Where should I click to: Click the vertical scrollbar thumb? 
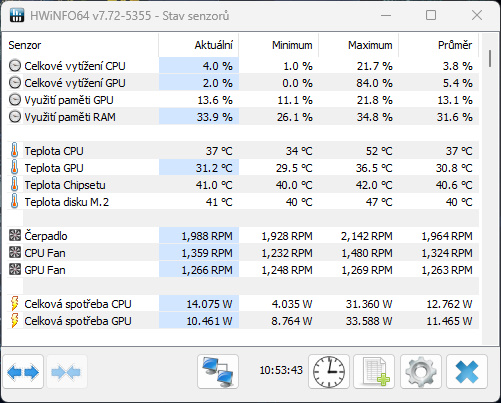click(x=490, y=58)
